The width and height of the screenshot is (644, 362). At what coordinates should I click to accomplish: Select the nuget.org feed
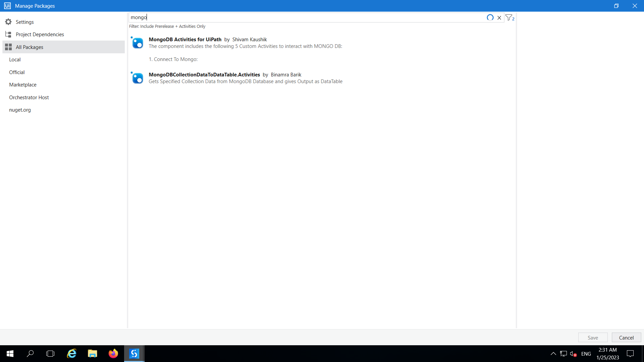click(x=64, y=110)
